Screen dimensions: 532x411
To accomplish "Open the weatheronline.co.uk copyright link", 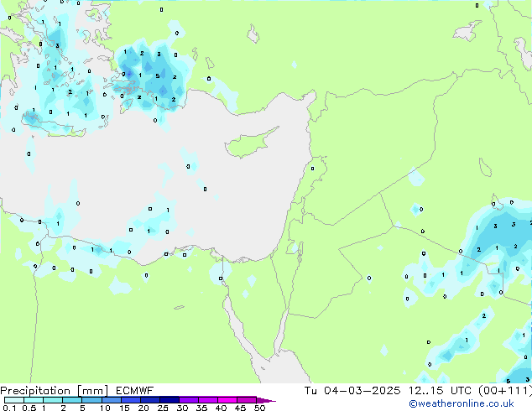I will 462,403.
